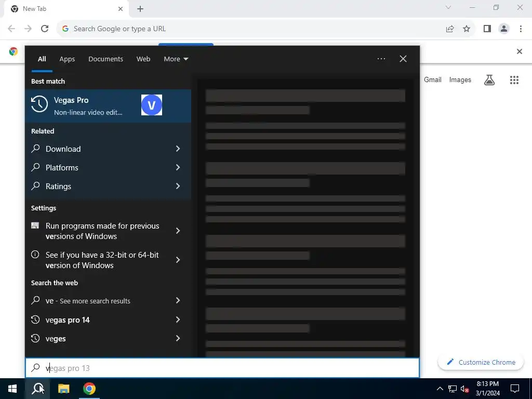Go forward in Chrome

coord(28,29)
